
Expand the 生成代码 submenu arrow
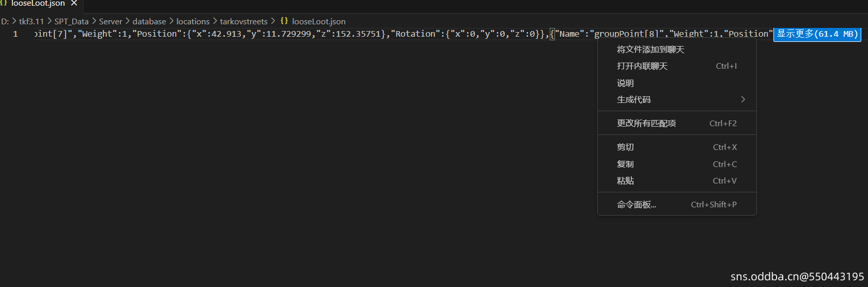click(x=743, y=100)
